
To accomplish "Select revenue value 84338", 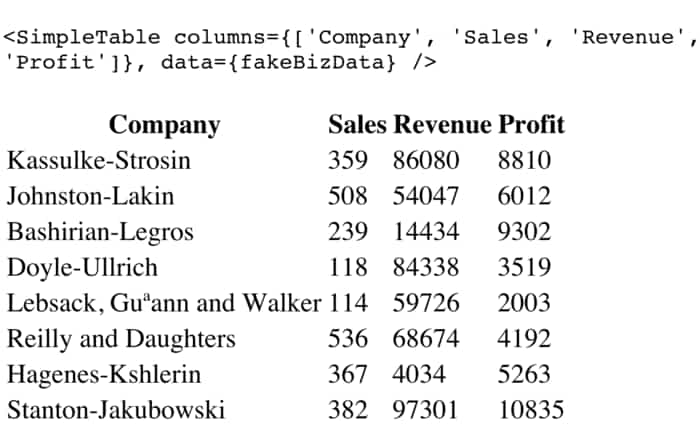I will (x=426, y=268).
